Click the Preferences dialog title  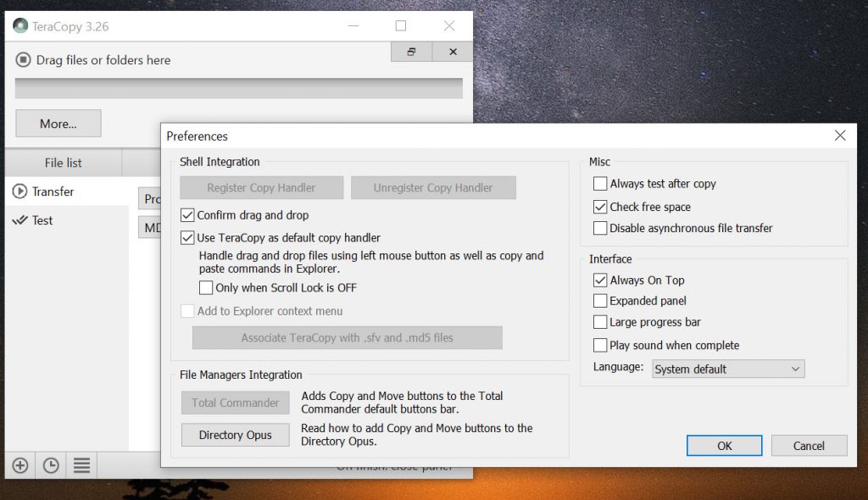[197, 136]
